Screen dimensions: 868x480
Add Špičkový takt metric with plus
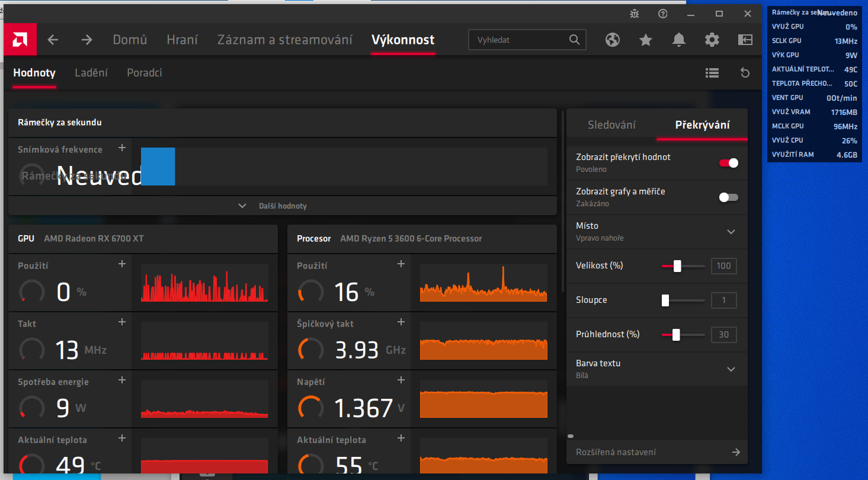(x=401, y=322)
